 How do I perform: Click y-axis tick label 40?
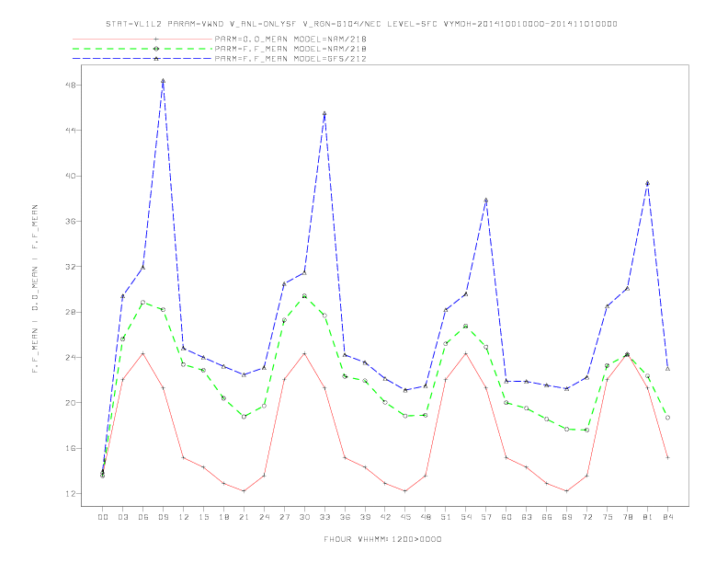point(72,176)
